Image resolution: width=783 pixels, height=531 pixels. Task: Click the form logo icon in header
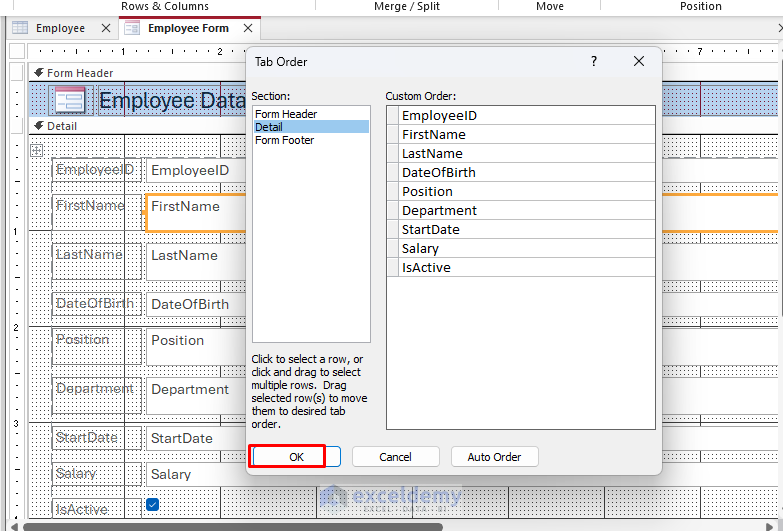click(70, 100)
